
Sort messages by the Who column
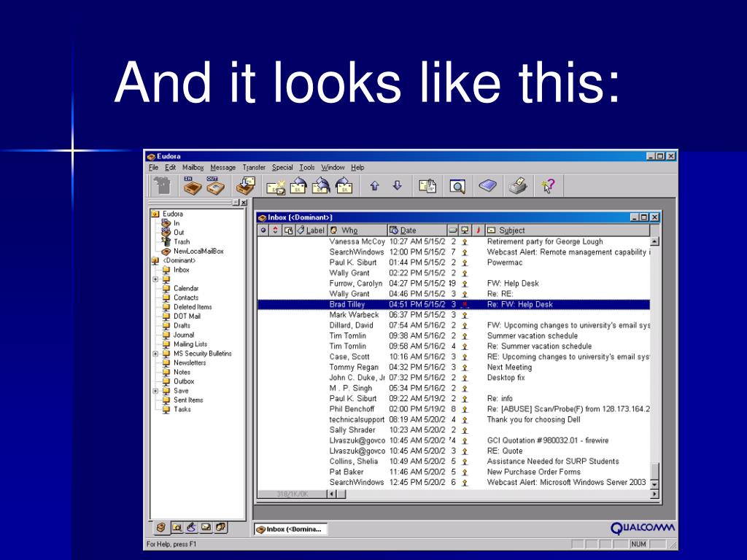357,230
